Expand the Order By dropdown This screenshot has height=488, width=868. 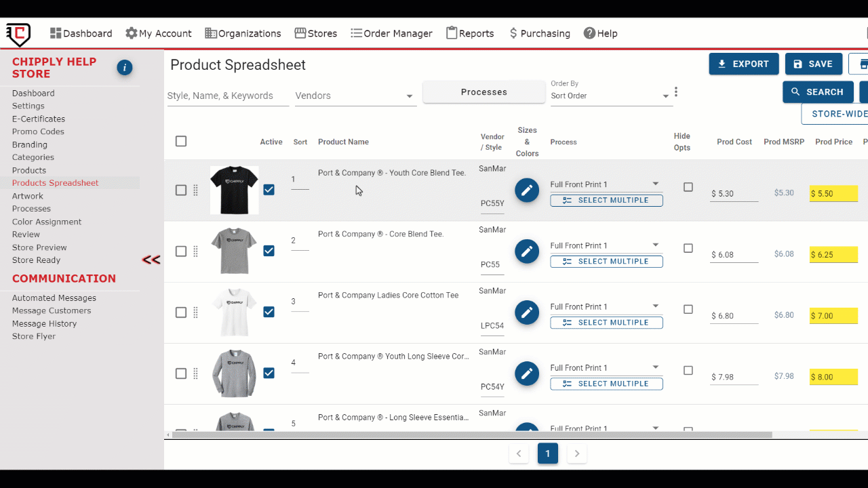point(612,96)
